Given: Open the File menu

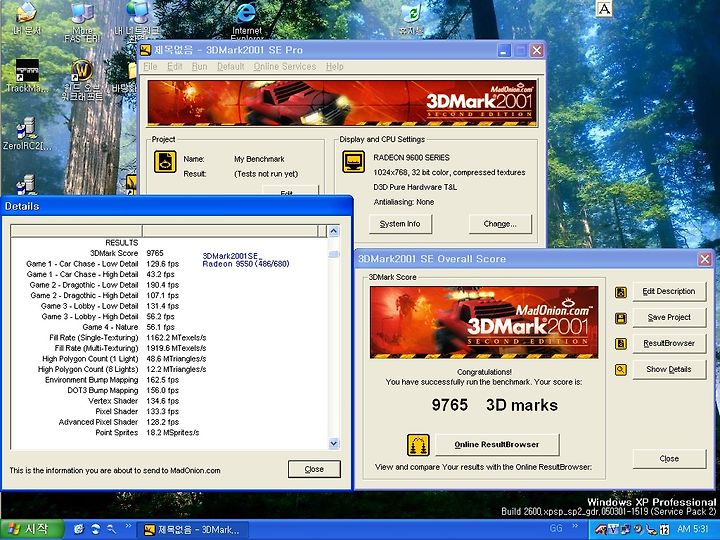Looking at the screenshot, I should [x=150, y=67].
